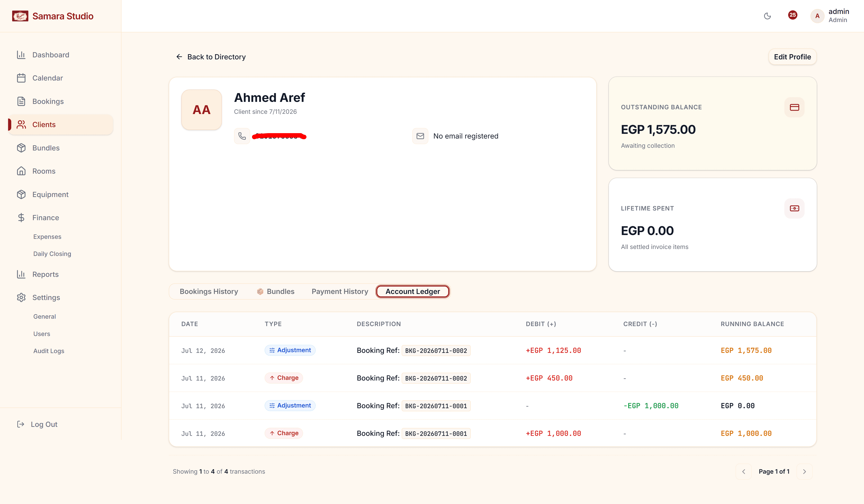Click Adjustment badge on Jul 12 row

point(290,350)
